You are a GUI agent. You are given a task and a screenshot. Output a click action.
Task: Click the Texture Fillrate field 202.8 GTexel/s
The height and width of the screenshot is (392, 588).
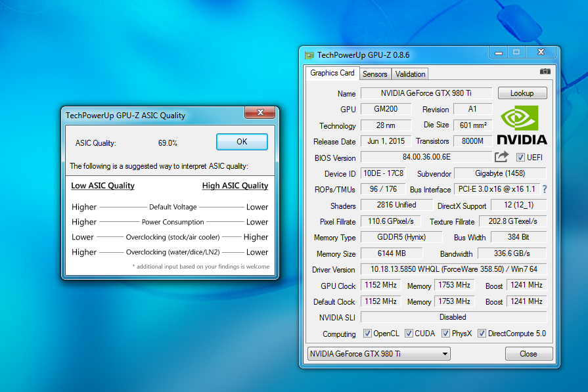click(x=512, y=221)
